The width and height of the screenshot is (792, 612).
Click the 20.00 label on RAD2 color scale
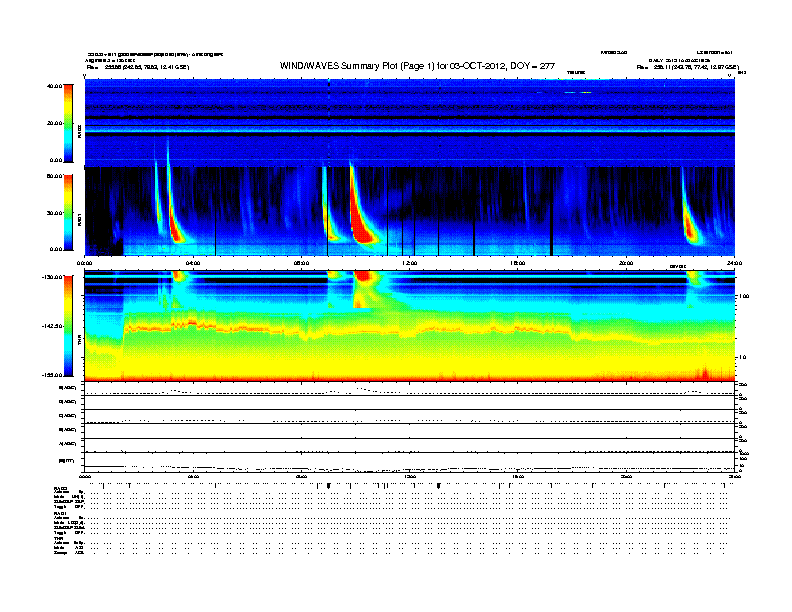[x=55, y=123]
